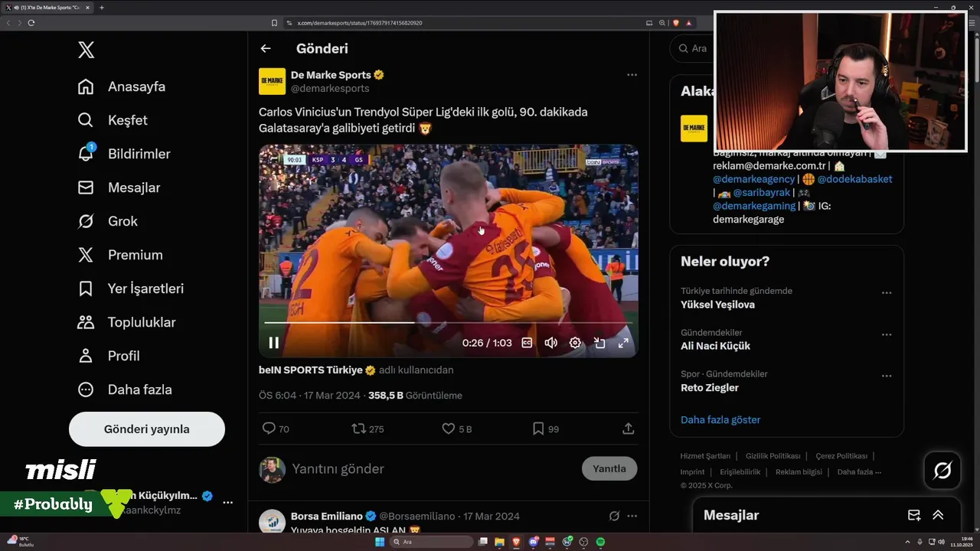Viewport: 980px width, 551px height.
Task: Open options for Ali Naci Küçük trend
Action: coord(887,334)
